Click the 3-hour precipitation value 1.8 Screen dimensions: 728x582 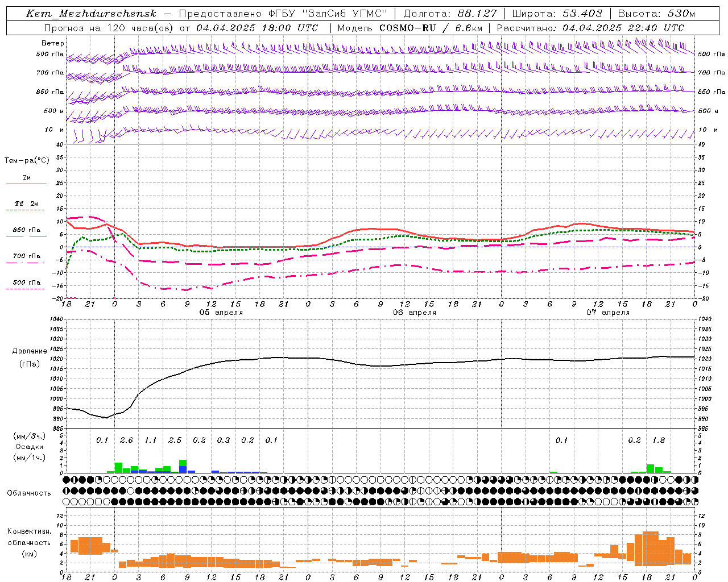pos(659,440)
